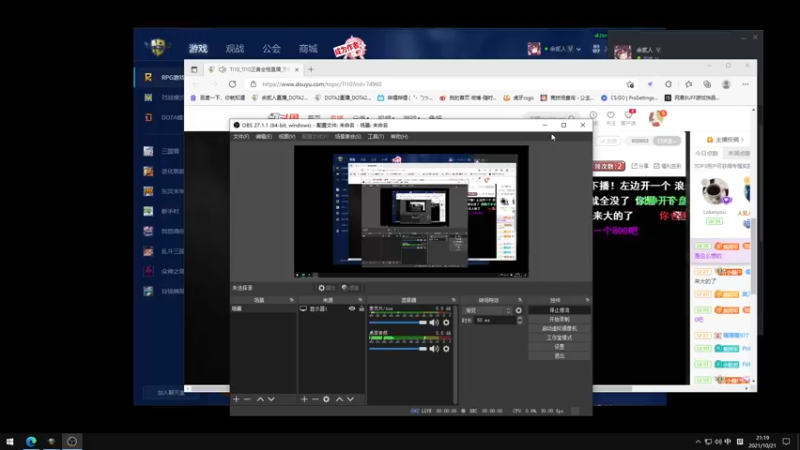Open Settings button in OBS controls

tap(559, 347)
